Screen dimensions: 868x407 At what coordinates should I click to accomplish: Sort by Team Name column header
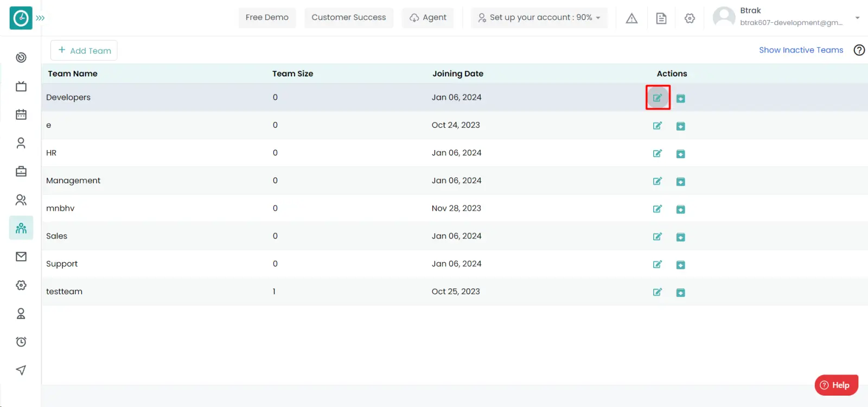point(73,74)
